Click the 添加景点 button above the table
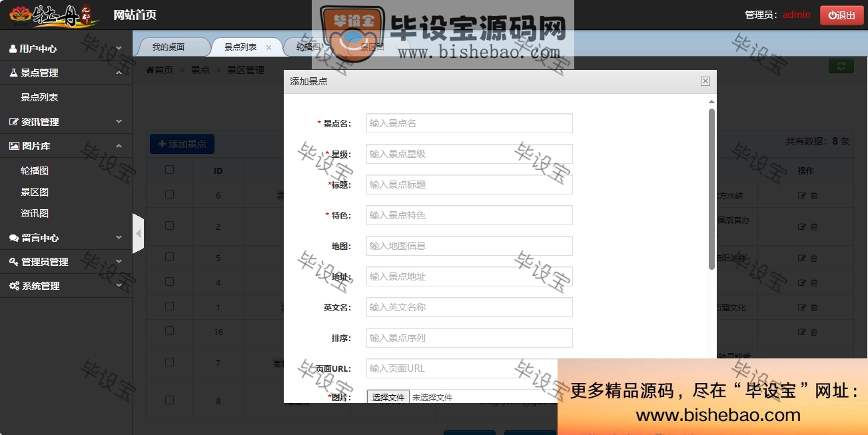The height and width of the screenshot is (435, 868). tap(183, 144)
